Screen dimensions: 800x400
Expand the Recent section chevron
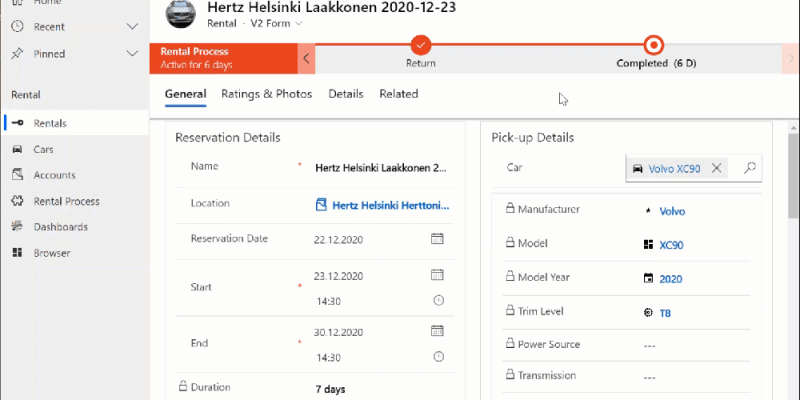(x=132, y=27)
